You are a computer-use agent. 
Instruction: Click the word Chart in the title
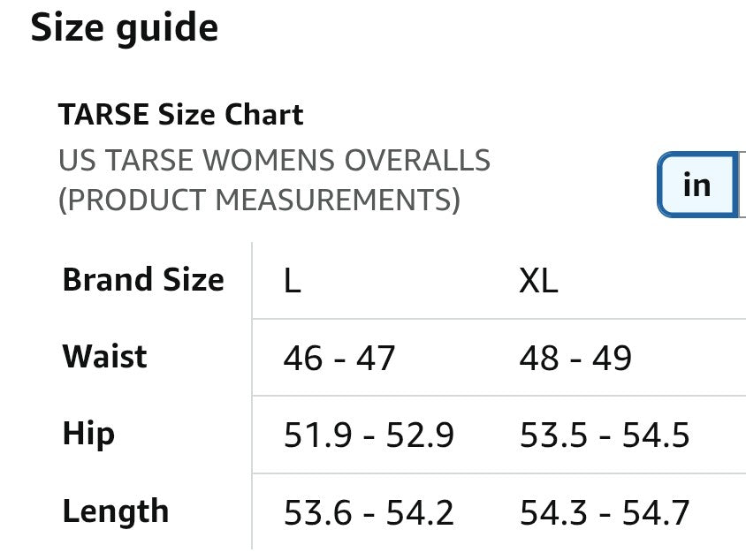coord(263,115)
